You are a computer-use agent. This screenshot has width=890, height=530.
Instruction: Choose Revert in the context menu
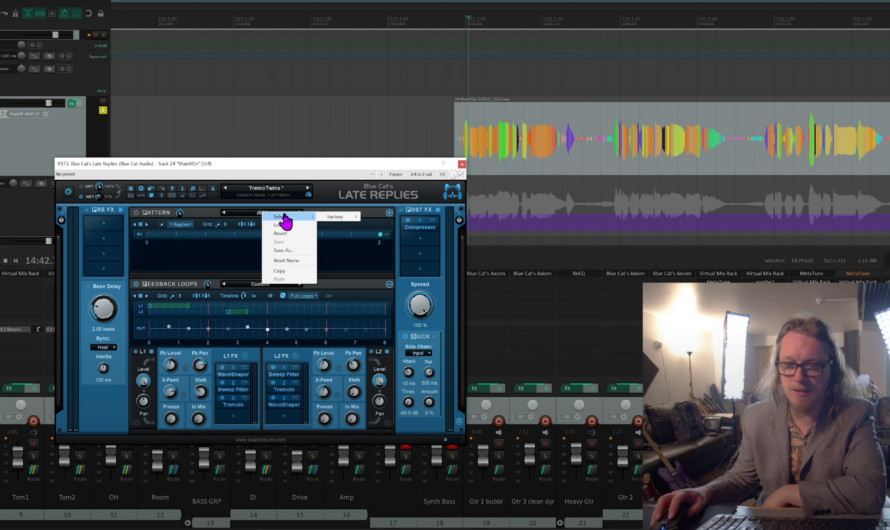[280, 233]
